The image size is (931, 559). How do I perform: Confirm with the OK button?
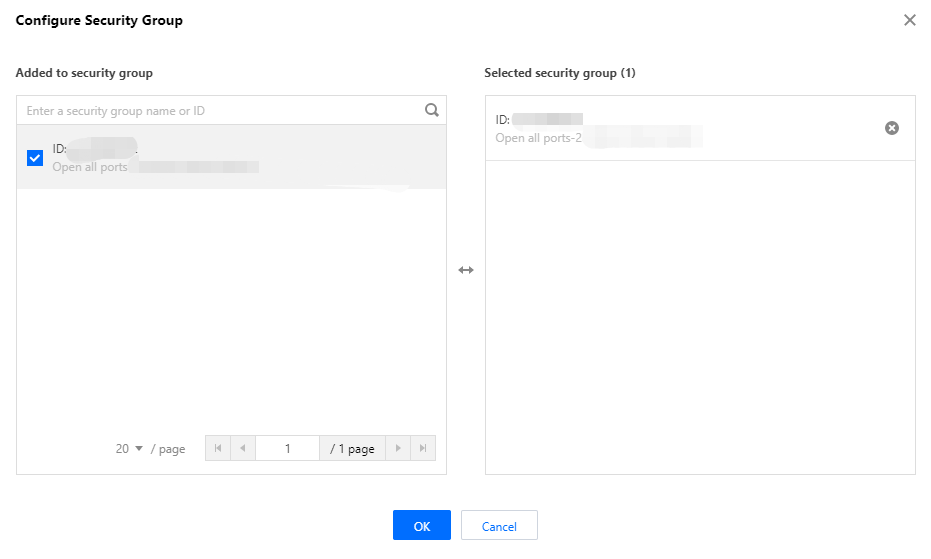pyautogui.click(x=422, y=526)
